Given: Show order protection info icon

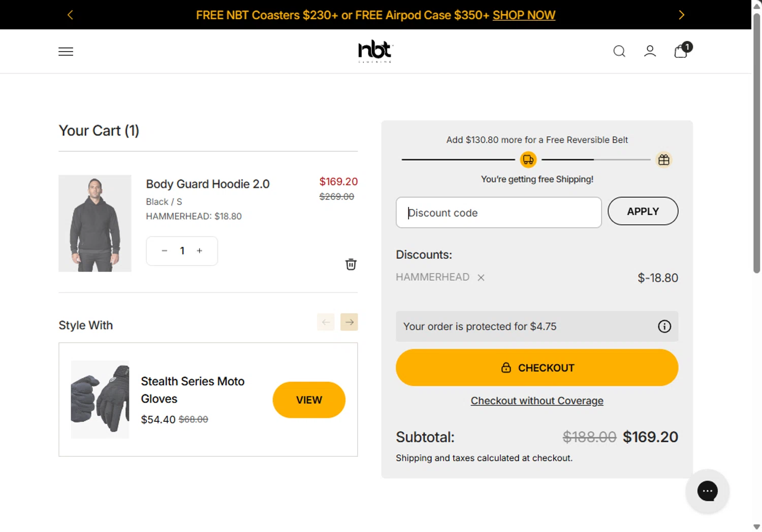Looking at the screenshot, I should click(x=664, y=326).
